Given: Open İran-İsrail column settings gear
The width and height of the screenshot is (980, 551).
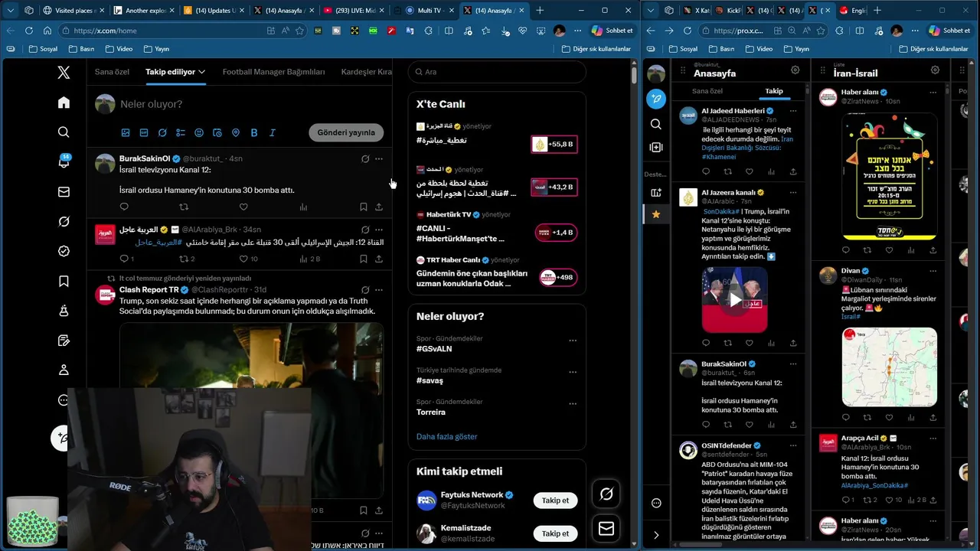Looking at the screenshot, I should pos(936,70).
